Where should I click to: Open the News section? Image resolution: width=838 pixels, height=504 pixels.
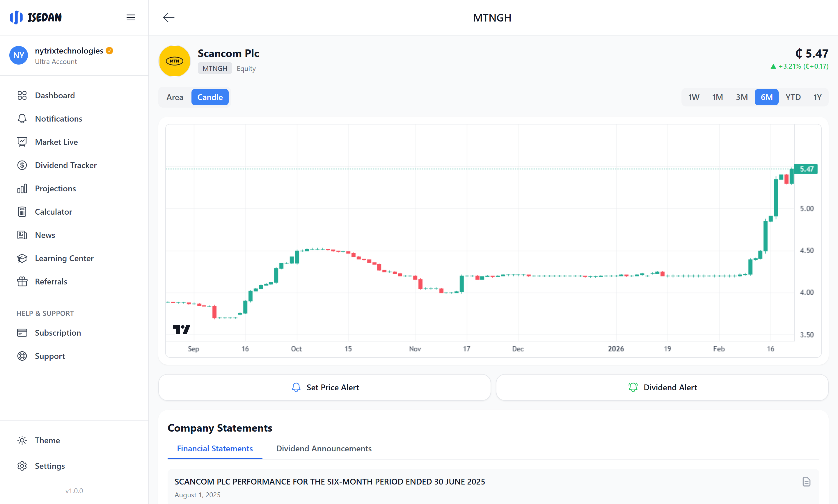45,235
